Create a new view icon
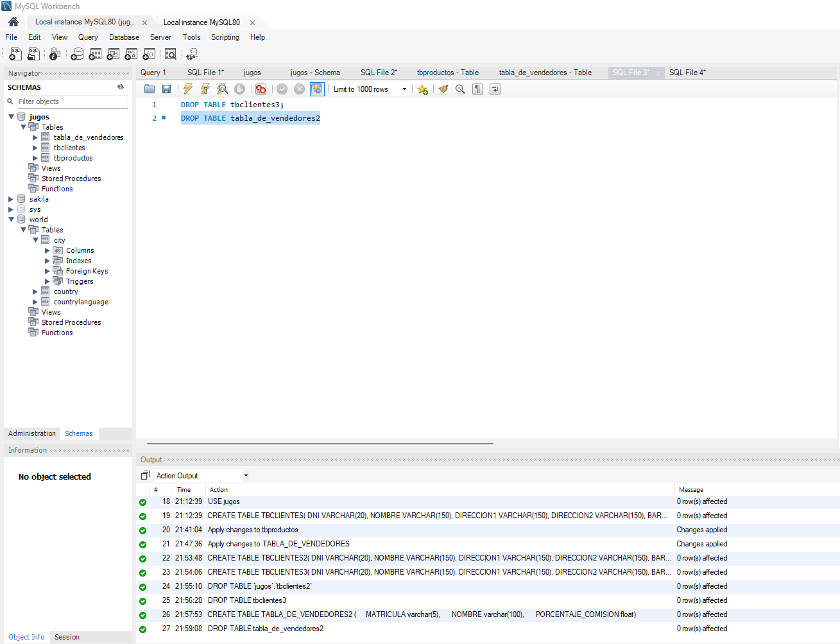The height and width of the screenshot is (644, 840). [113, 55]
